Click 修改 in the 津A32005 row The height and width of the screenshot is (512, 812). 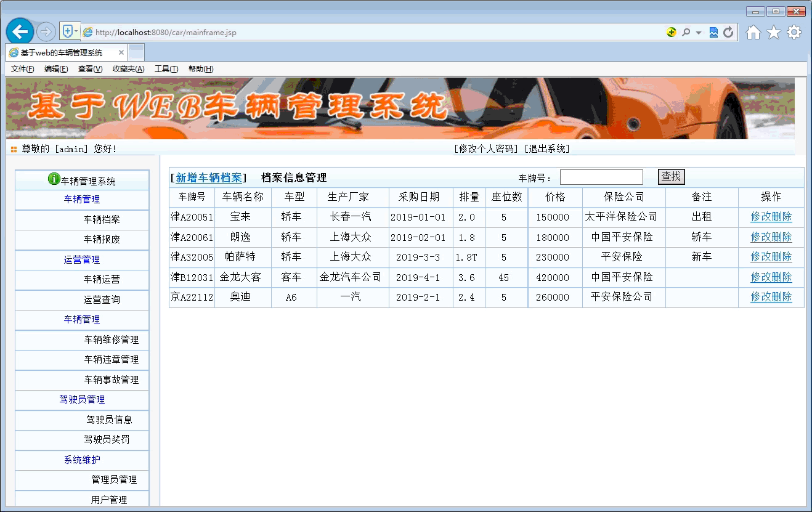tap(761, 257)
